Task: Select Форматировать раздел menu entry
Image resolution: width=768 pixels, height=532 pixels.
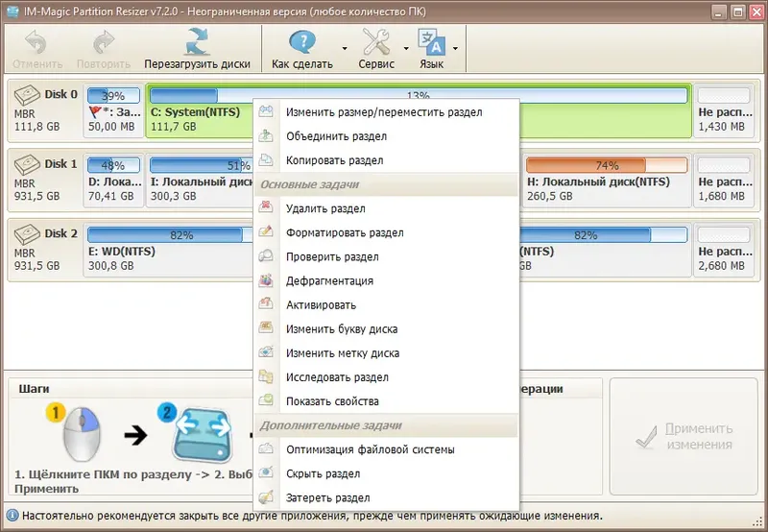Action: point(386,232)
